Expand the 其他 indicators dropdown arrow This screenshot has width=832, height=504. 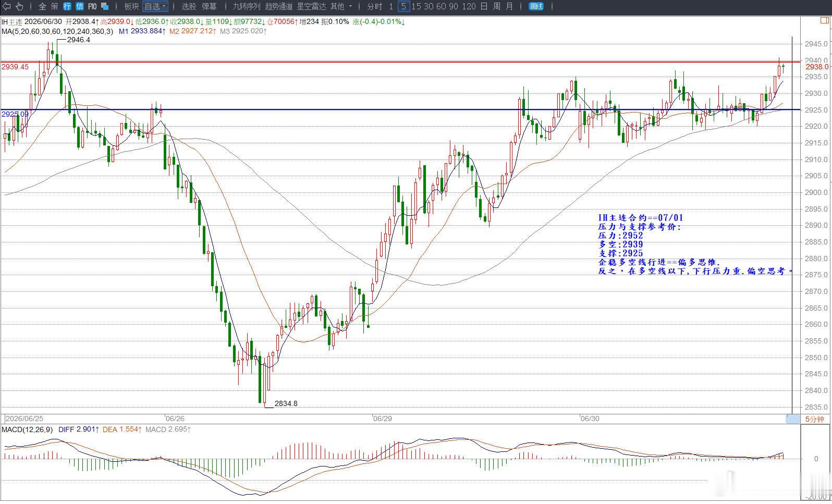(x=350, y=7)
